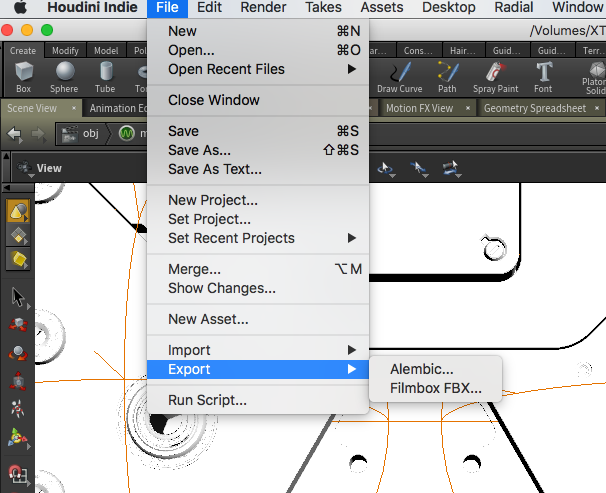Open Houdini Indie application menu
606x493 pixels.
(x=92, y=7)
